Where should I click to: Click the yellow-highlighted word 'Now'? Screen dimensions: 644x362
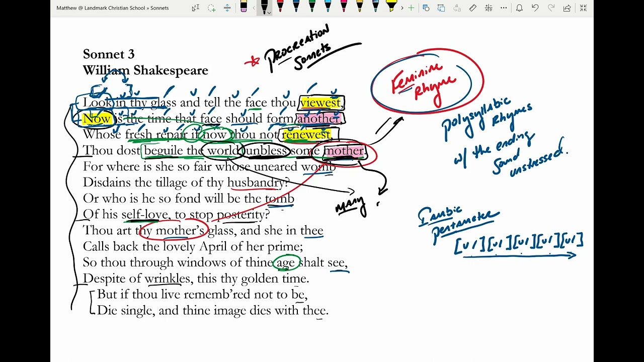coord(97,119)
